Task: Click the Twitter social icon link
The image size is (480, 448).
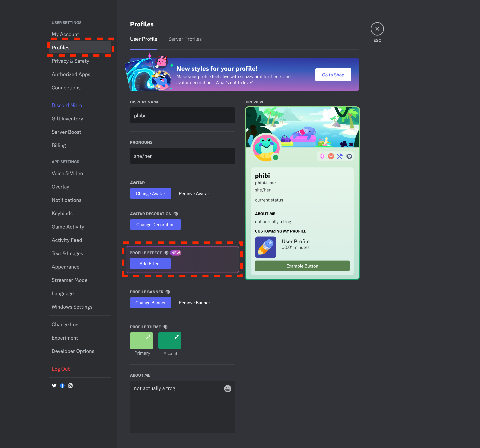Action: coord(54,385)
